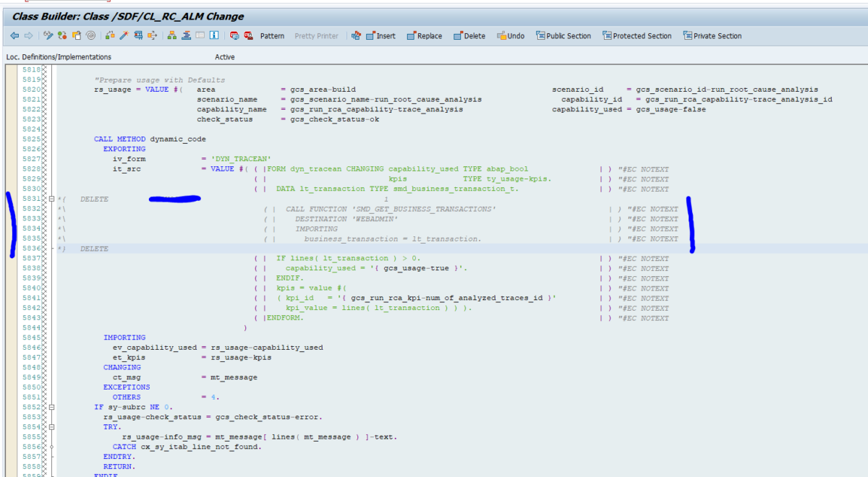Click the "Prepare usage with Defaults comment
This screenshot has width=868, height=477.
(160, 79)
